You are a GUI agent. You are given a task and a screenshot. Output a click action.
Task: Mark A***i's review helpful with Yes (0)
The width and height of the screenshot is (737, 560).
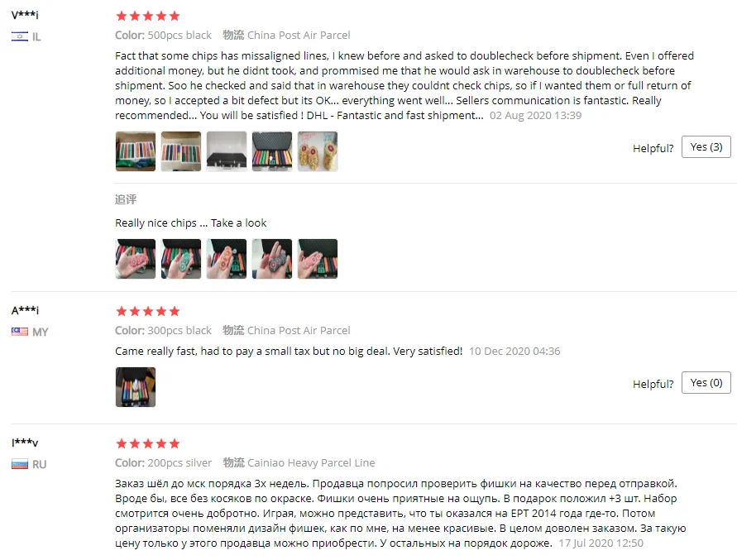[706, 383]
